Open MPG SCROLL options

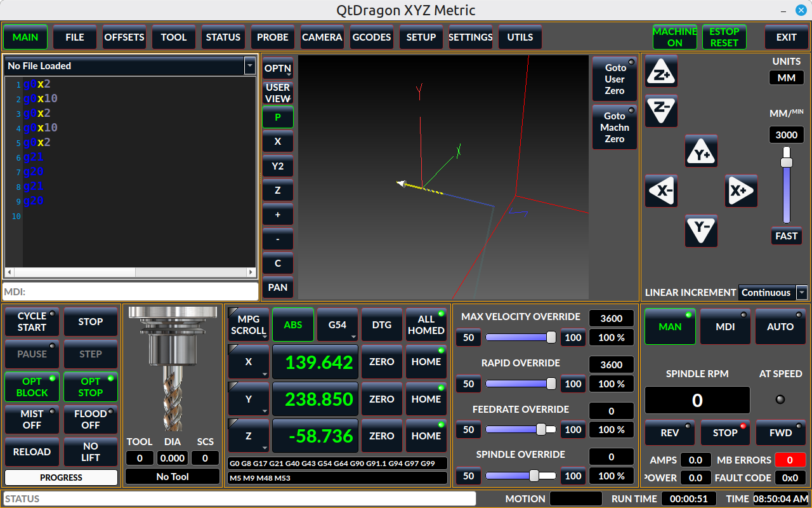[x=249, y=324]
